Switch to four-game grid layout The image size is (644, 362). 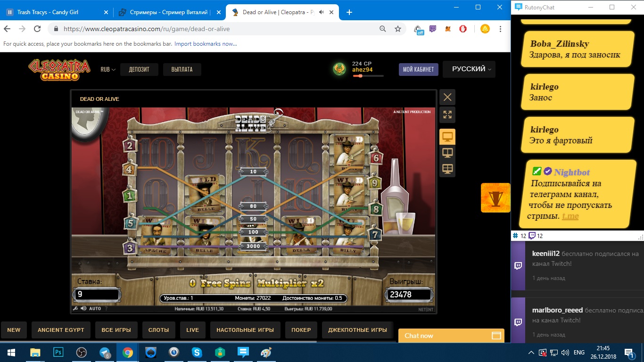(x=447, y=169)
